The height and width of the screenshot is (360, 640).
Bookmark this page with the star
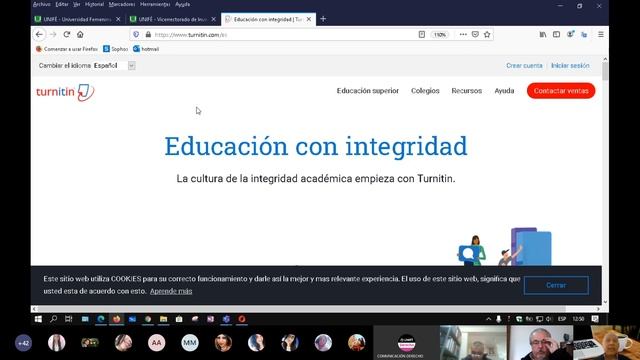tap(487, 35)
